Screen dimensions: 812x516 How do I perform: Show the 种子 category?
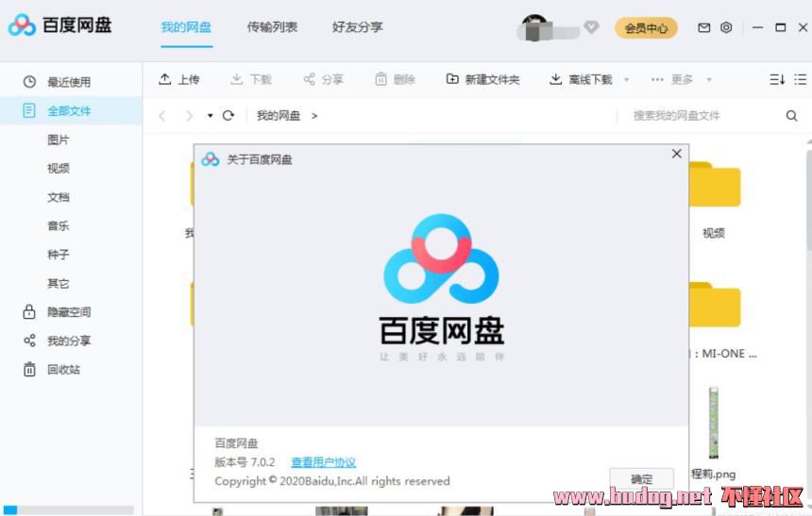pos(58,254)
